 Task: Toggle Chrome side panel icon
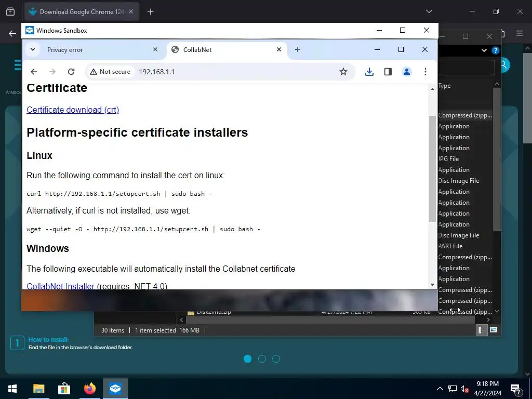(x=388, y=72)
